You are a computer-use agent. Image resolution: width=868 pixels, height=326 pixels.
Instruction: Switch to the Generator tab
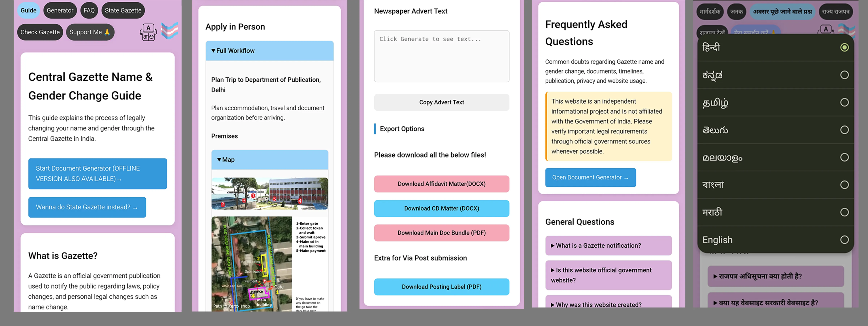pyautogui.click(x=60, y=11)
